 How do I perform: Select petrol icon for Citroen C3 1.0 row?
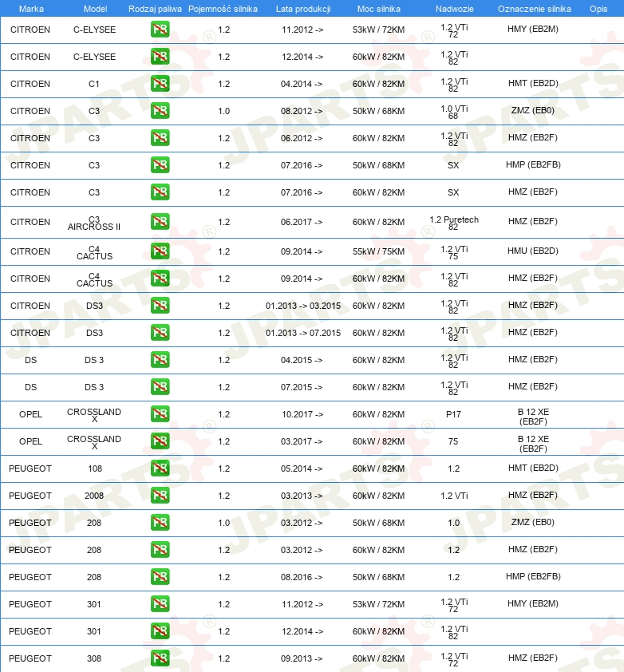(160, 111)
